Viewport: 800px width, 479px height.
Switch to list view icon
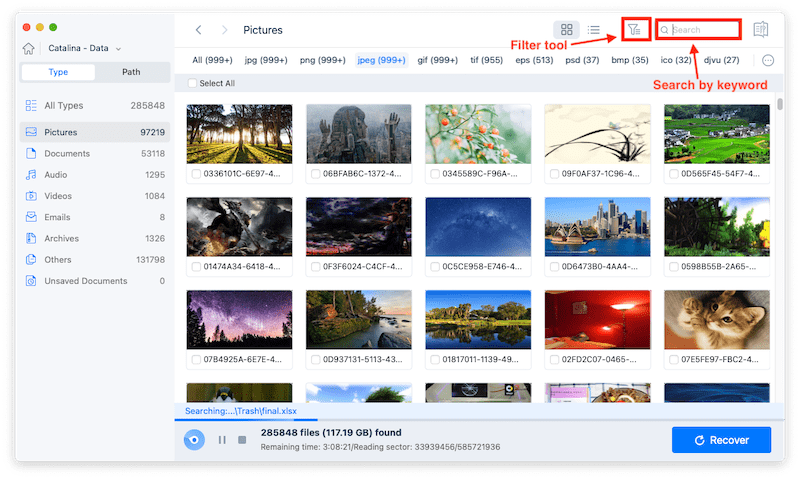pyautogui.click(x=593, y=31)
